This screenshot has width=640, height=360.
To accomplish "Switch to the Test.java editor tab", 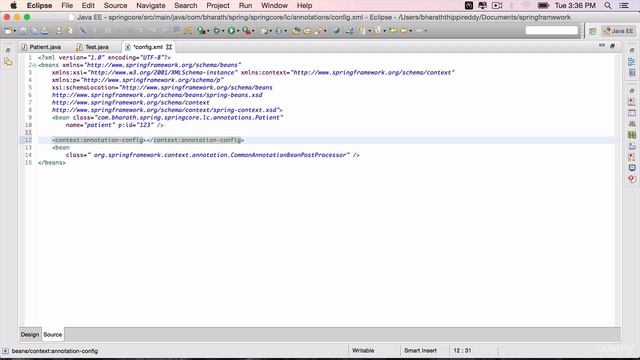I will click(x=93, y=47).
